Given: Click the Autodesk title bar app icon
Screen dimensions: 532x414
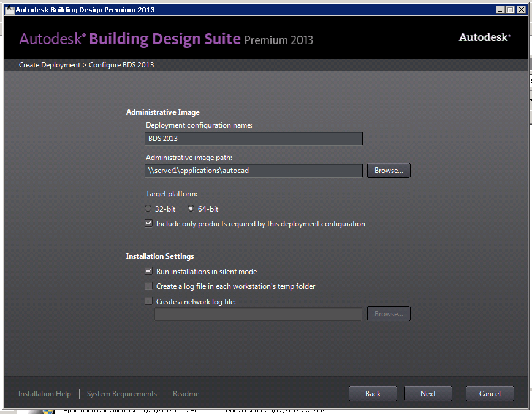Looking at the screenshot, I should [x=10, y=10].
